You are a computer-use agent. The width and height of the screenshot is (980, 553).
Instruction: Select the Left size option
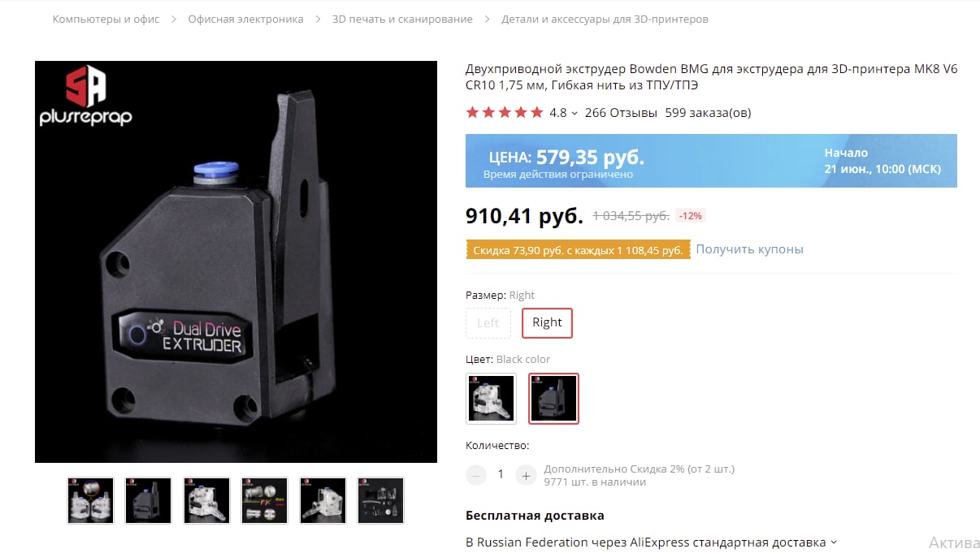click(488, 322)
